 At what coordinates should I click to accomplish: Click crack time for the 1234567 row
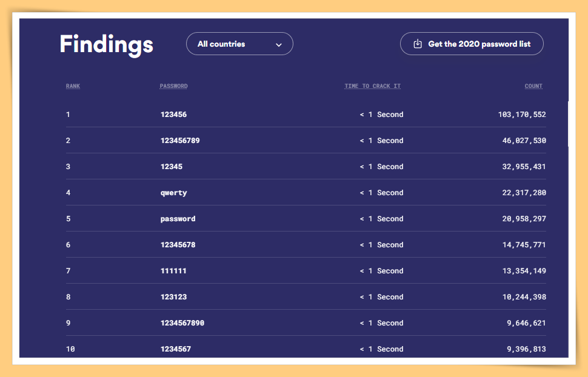click(381, 349)
